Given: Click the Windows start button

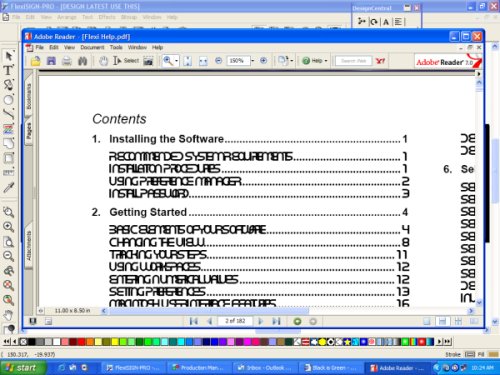Looking at the screenshot, I should [x=22, y=368].
